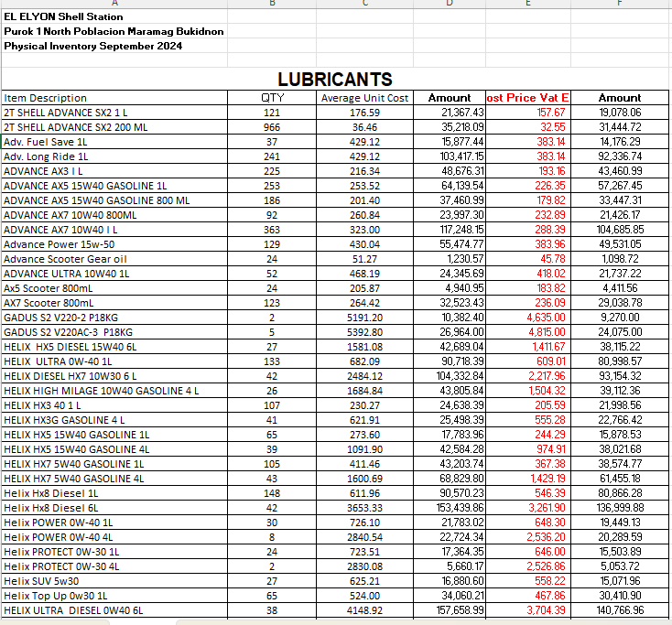Select the Purok 1 North Poblacion address cell

114,31
